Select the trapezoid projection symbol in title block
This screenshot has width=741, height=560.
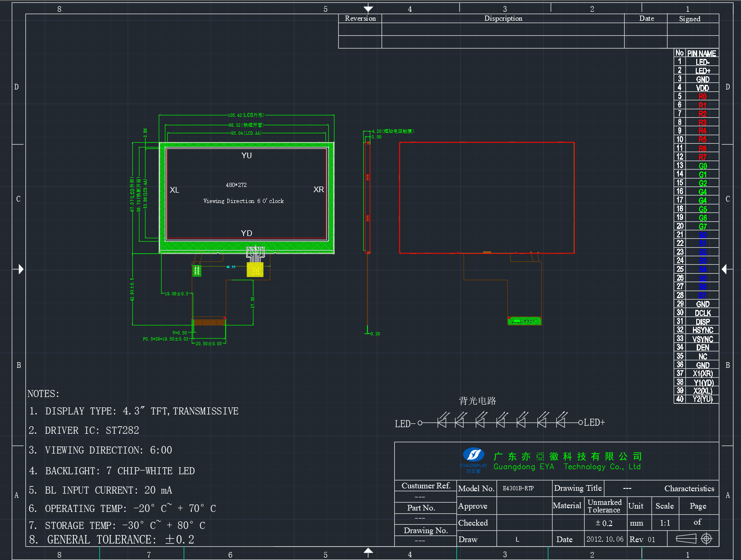[x=686, y=538]
